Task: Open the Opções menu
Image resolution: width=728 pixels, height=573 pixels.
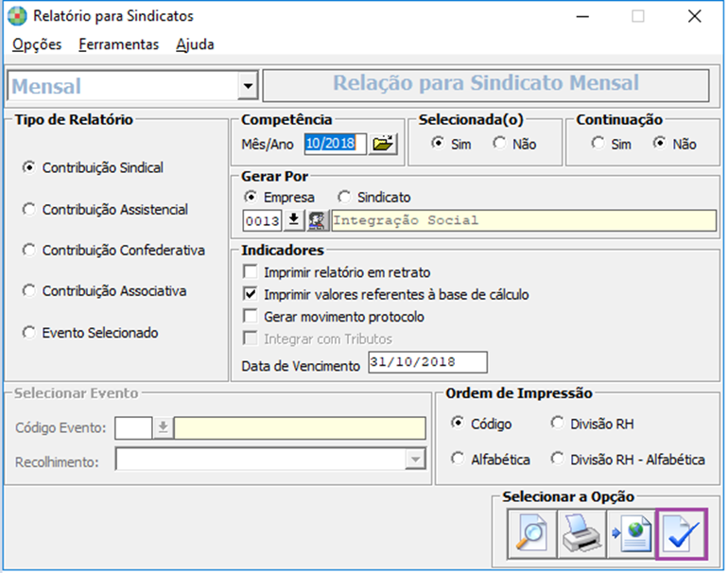Action: pyautogui.click(x=37, y=44)
